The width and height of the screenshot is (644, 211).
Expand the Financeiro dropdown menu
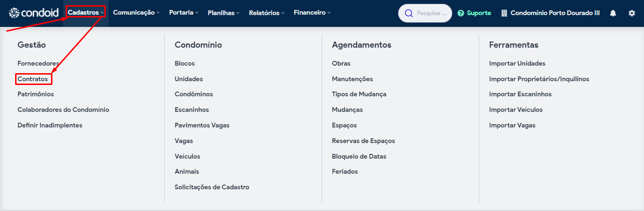click(312, 13)
